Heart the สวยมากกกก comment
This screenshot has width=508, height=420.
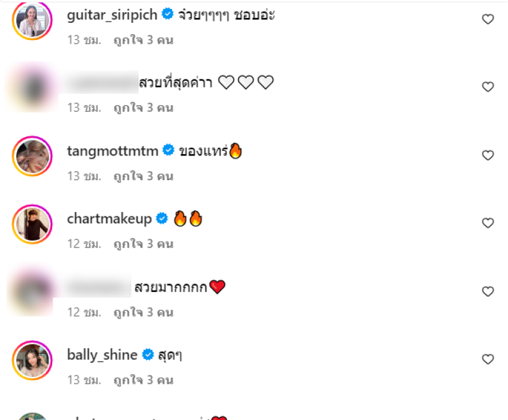(x=488, y=292)
